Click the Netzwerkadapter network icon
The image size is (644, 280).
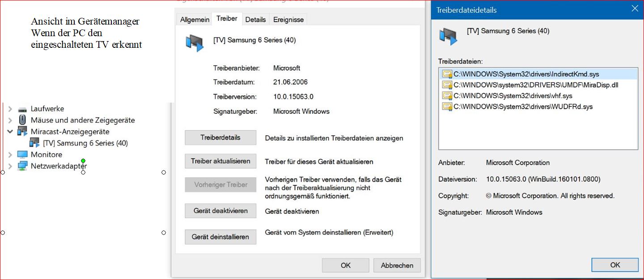[x=22, y=166]
